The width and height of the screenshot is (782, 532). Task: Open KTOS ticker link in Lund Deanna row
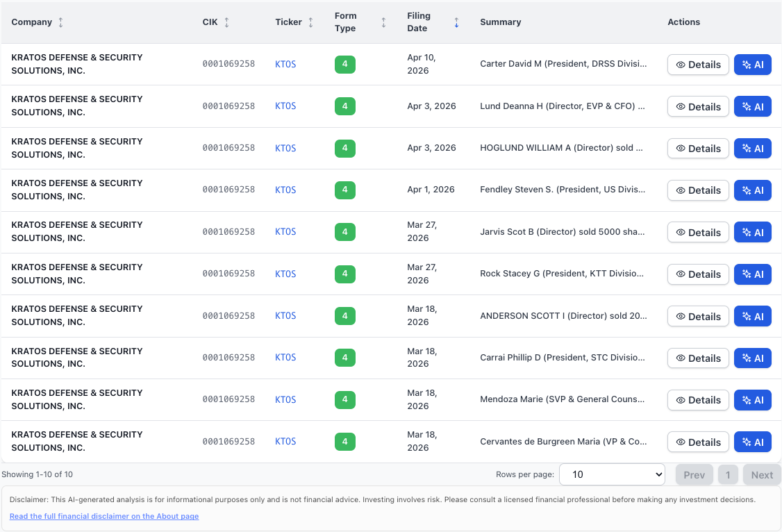click(x=285, y=106)
